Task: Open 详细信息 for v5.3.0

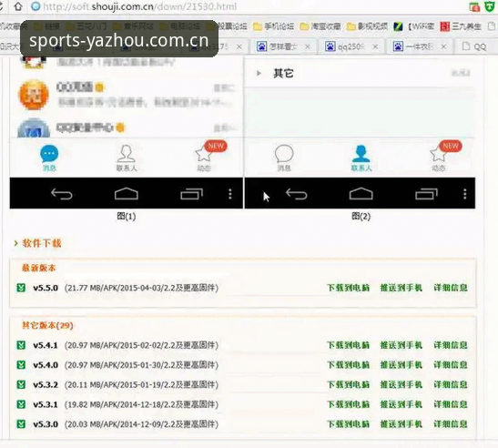Action: [451, 424]
